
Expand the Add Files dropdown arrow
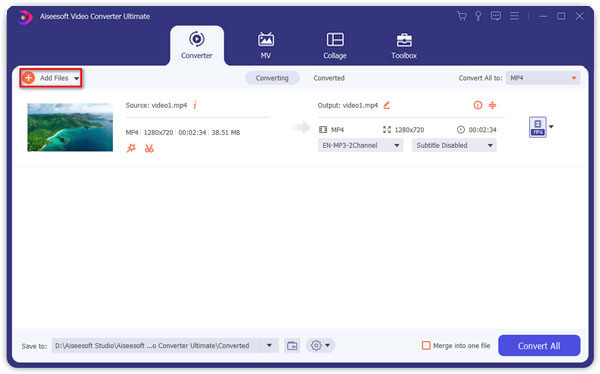click(77, 78)
